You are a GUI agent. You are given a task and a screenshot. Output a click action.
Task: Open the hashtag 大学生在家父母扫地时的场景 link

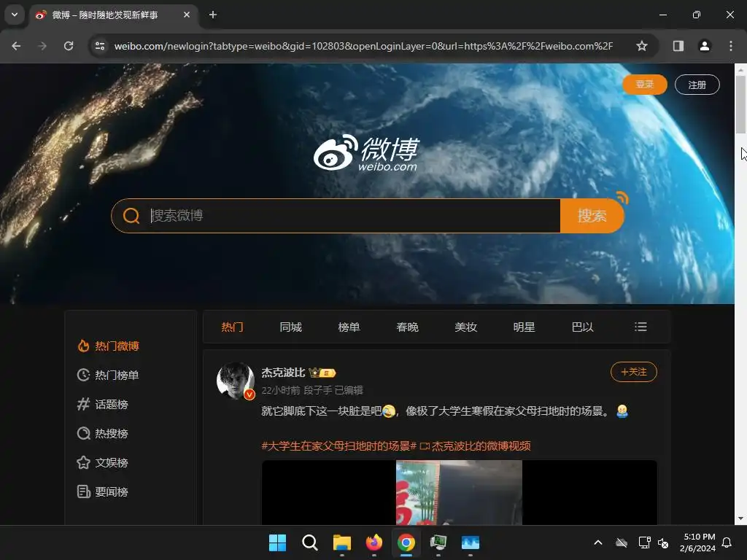click(x=338, y=446)
